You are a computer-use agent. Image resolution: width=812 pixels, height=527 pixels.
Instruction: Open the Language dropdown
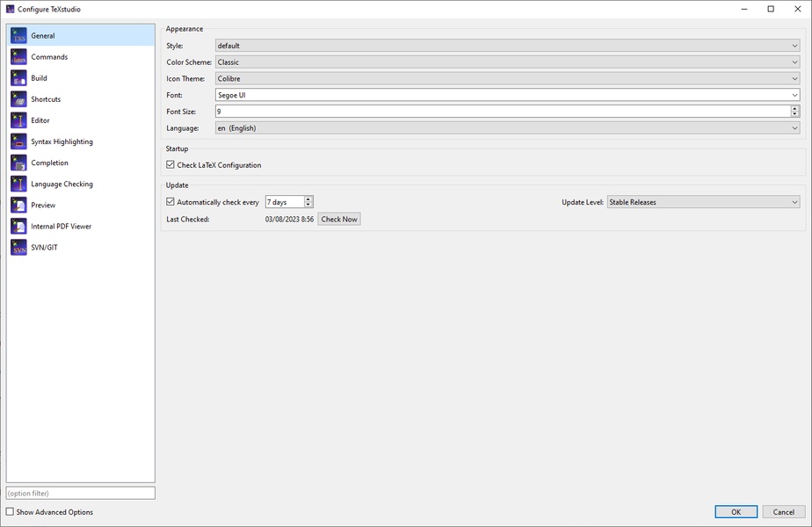508,128
